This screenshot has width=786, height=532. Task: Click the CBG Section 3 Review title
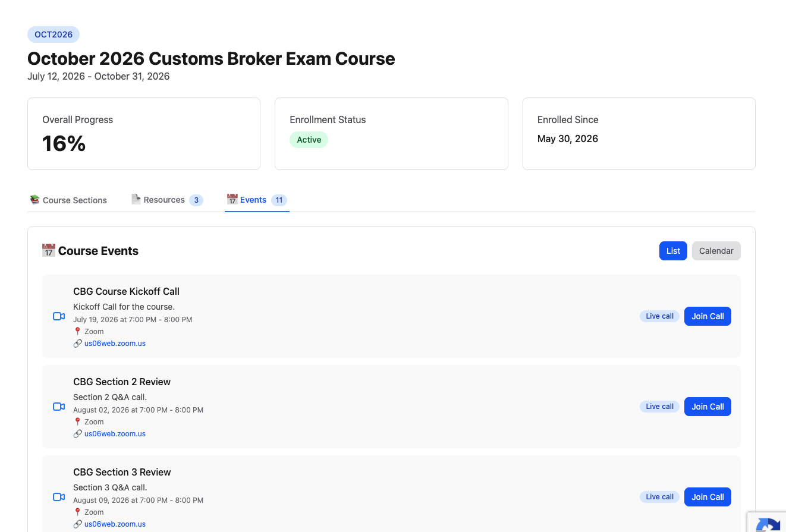click(x=122, y=472)
